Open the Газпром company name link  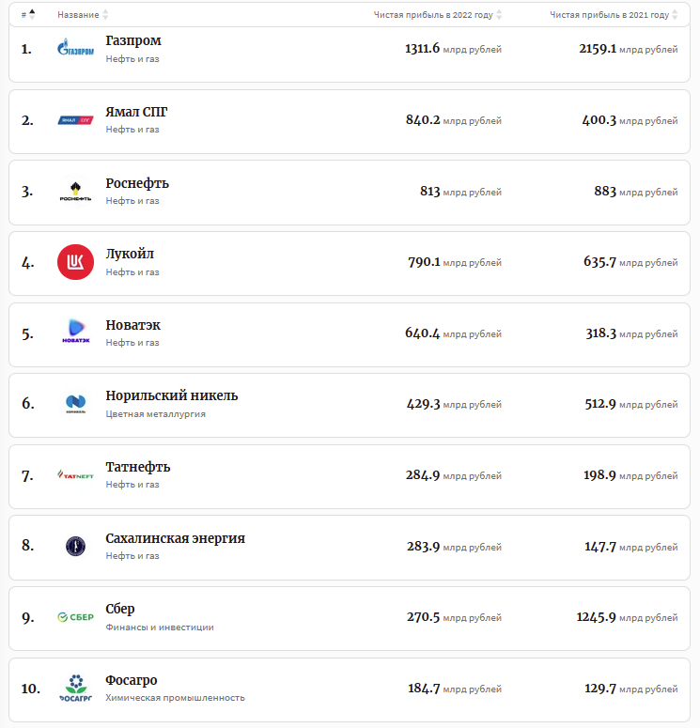(x=133, y=41)
